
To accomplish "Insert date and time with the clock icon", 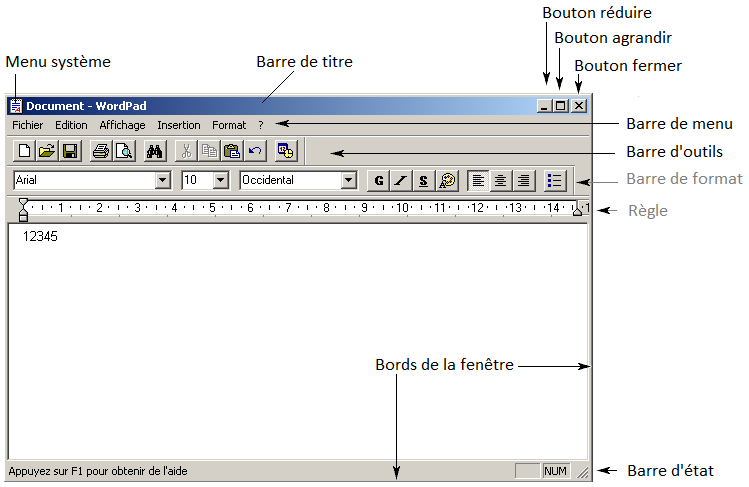I will [x=286, y=151].
